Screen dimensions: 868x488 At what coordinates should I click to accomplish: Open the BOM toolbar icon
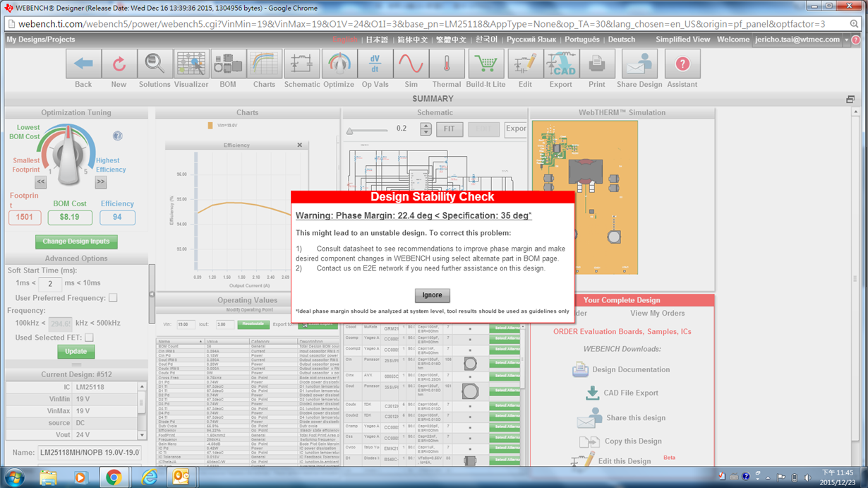pyautogui.click(x=228, y=64)
